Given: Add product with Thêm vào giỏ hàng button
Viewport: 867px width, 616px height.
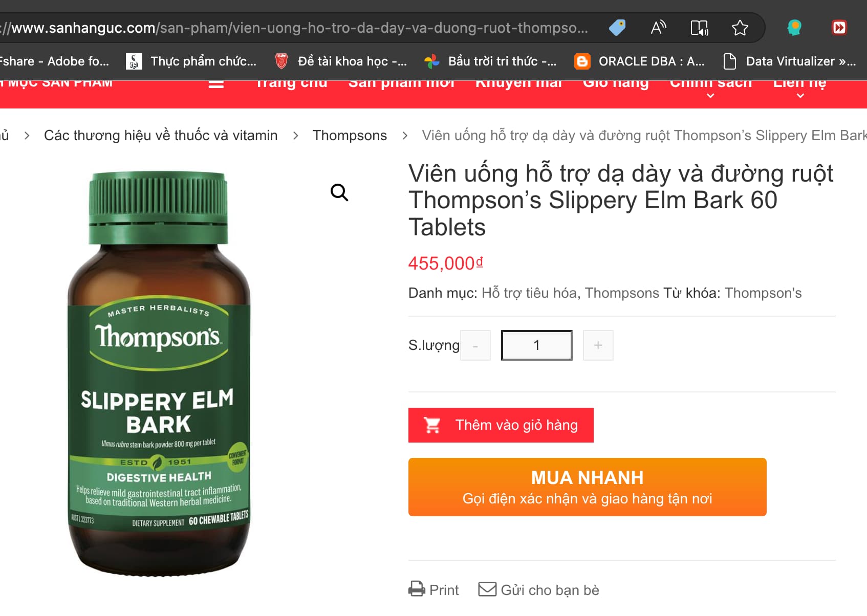Looking at the screenshot, I should (x=501, y=425).
